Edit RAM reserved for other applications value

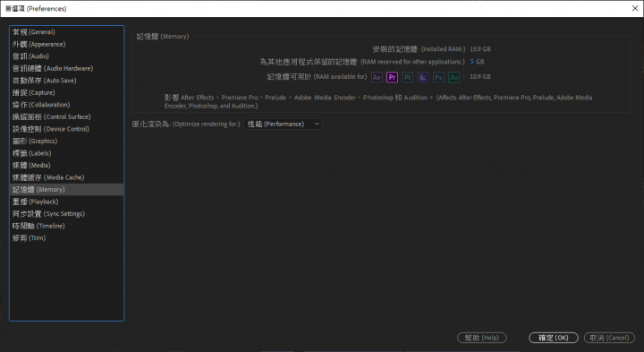pos(472,62)
